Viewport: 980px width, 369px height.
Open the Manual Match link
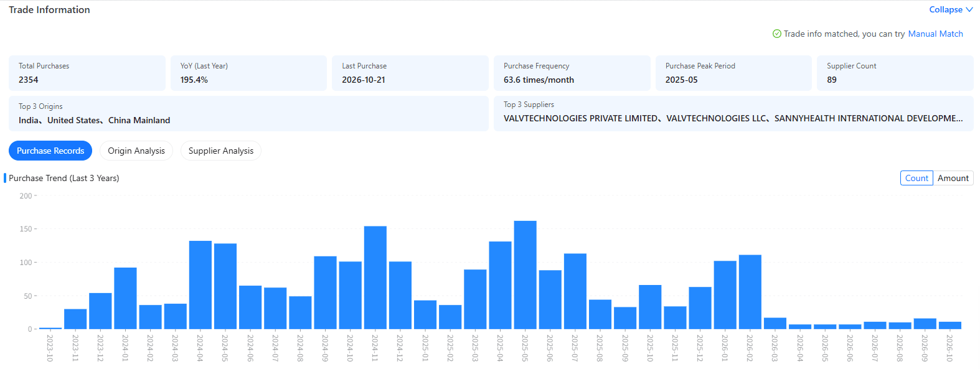[x=935, y=34]
